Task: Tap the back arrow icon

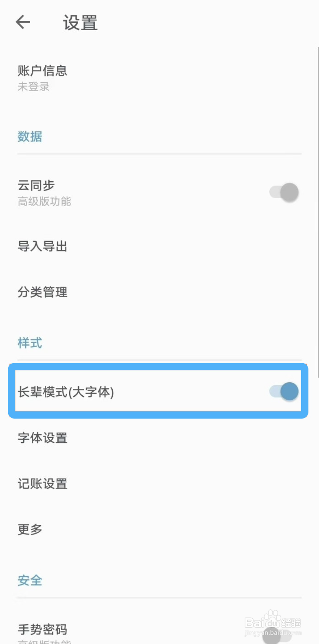Action: coord(23,22)
